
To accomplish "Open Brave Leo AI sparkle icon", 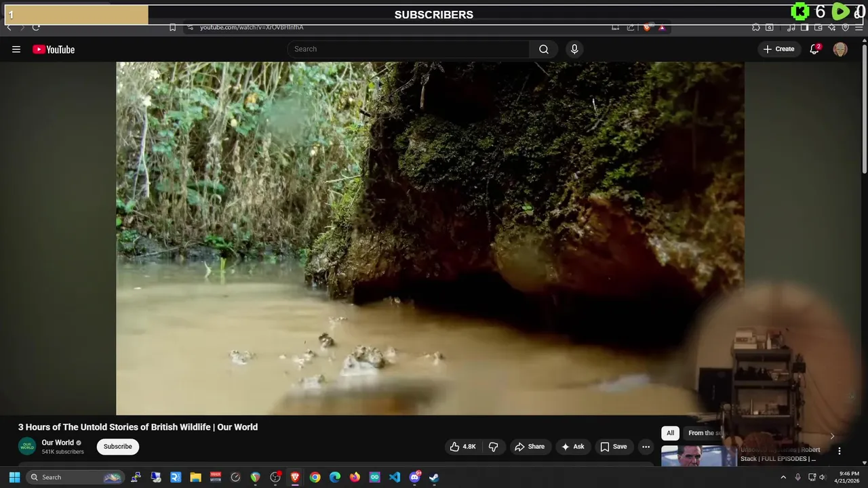I will pyautogui.click(x=832, y=27).
